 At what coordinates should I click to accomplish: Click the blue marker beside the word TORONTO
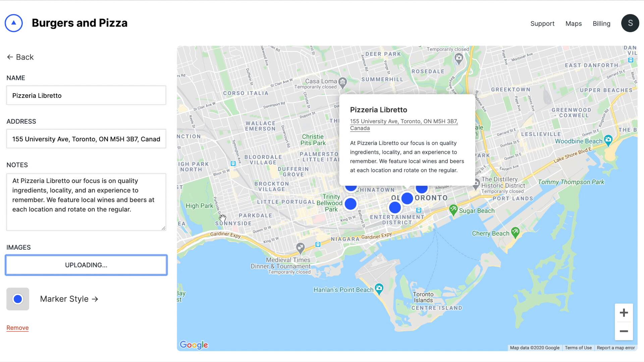click(x=407, y=198)
